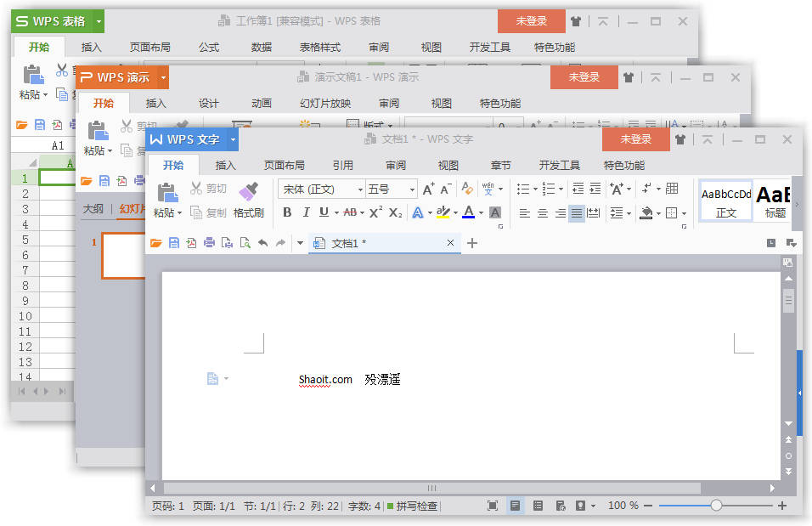This screenshot has height=526, width=812.
Task: Switch to full screen view in status bar
Action: tap(493, 506)
